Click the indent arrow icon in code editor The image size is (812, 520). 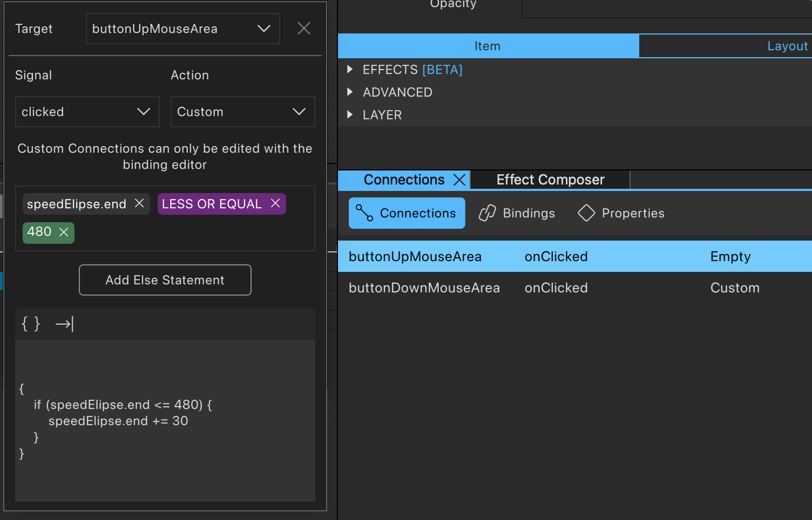point(64,324)
